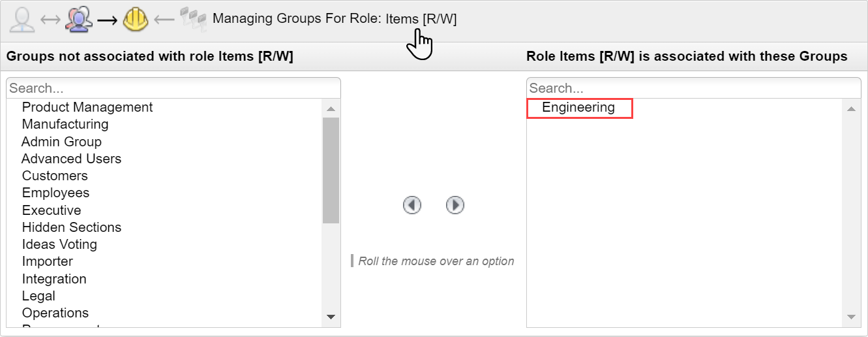The height and width of the screenshot is (337, 868).
Task: Pick Ideas Voting in the groups list
Action: [59, 244]
